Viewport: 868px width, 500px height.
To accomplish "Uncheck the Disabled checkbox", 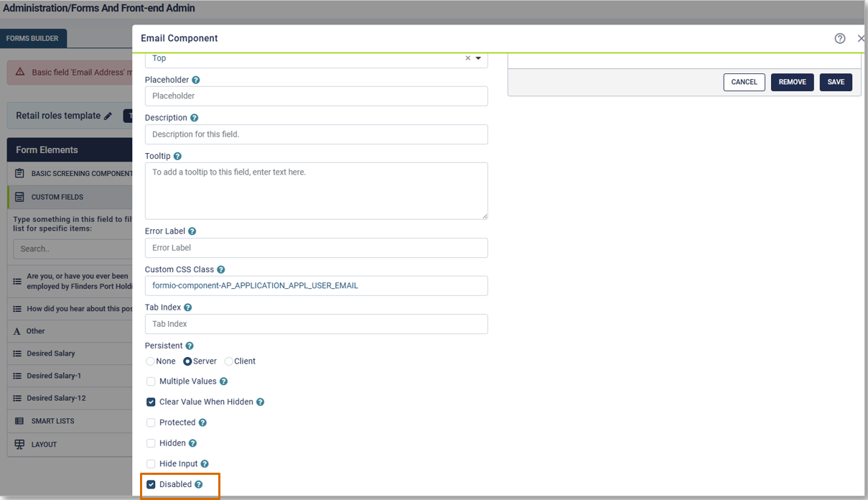I will click(151, 485).
